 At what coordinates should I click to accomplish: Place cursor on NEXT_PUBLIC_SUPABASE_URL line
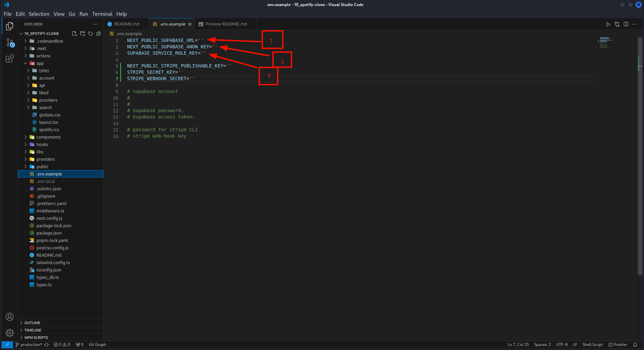coord(165,40)
